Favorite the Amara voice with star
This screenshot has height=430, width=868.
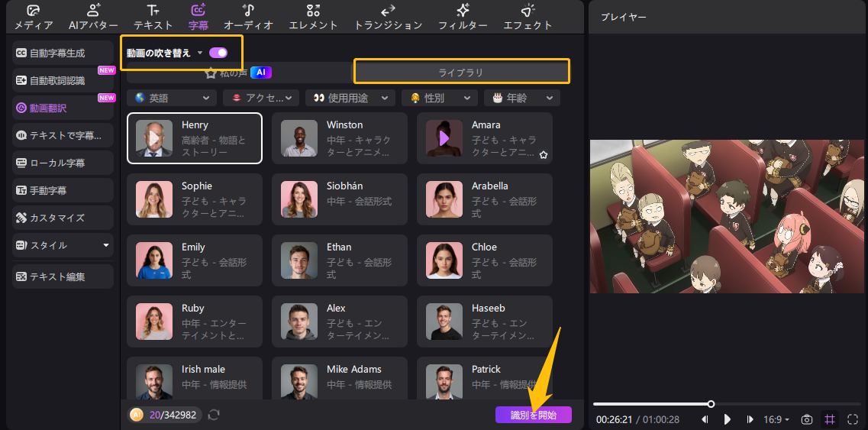coord(544,155)
